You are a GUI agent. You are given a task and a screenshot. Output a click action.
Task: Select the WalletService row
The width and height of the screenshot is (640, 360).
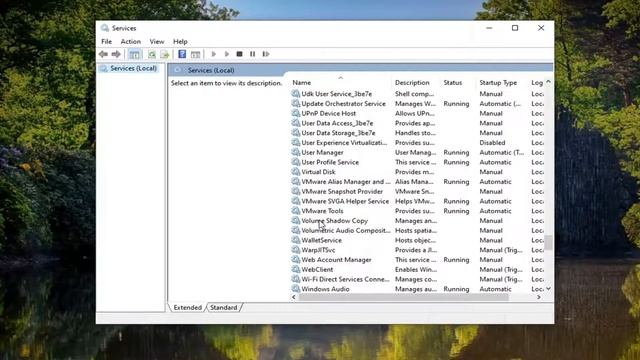417,240
